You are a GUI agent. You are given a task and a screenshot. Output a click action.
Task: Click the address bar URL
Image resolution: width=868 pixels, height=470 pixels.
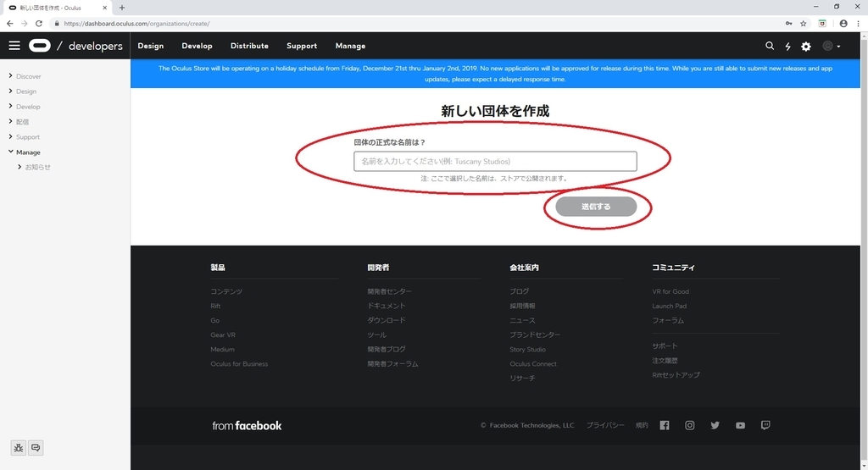136,23
